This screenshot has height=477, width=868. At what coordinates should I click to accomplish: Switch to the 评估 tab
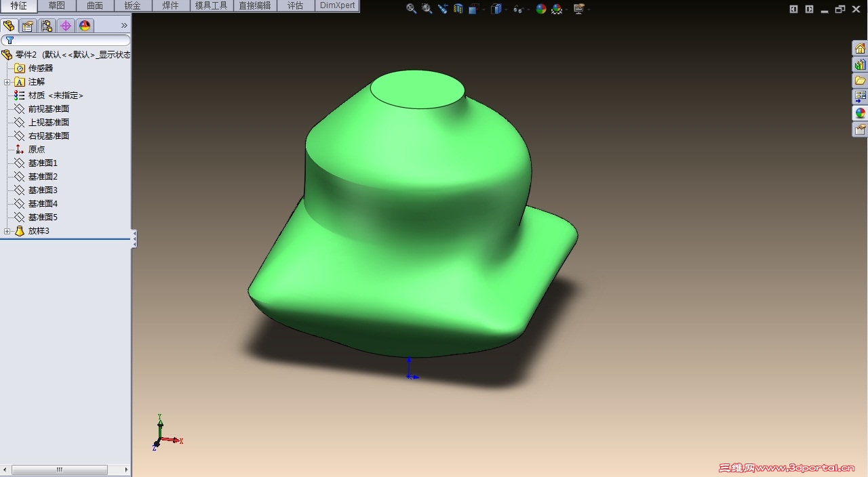click(296, 6)
